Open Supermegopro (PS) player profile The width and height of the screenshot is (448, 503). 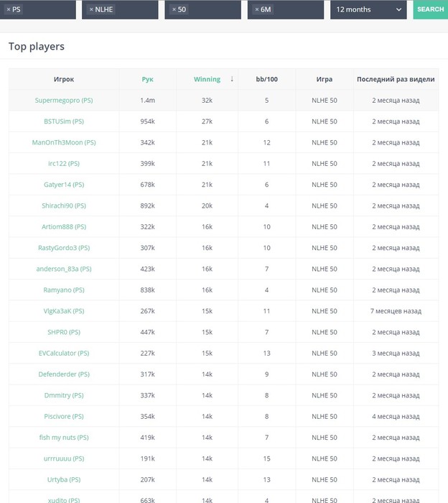pyautogui.click(x=64, y=101)
